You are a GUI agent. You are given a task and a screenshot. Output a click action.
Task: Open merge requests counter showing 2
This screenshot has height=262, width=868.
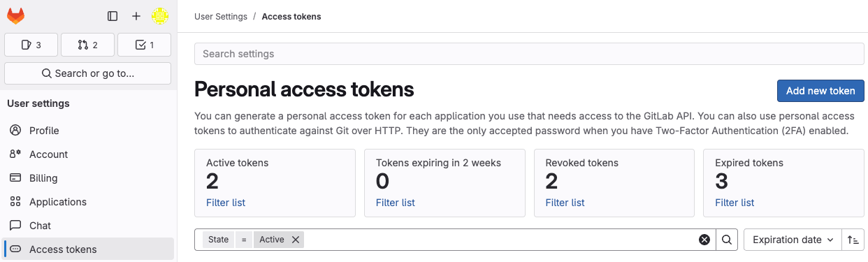click(88, 45)
